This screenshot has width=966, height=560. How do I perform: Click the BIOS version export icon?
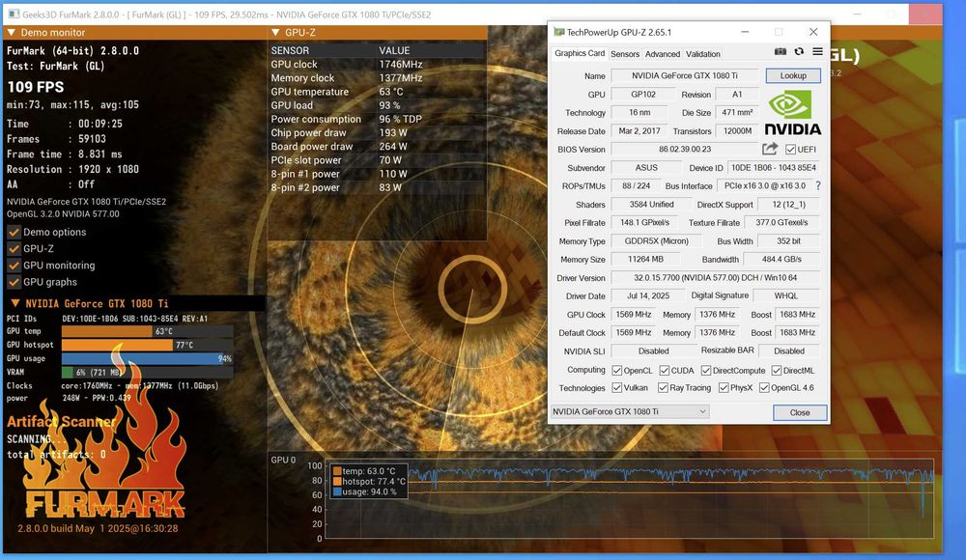[770, 149]
